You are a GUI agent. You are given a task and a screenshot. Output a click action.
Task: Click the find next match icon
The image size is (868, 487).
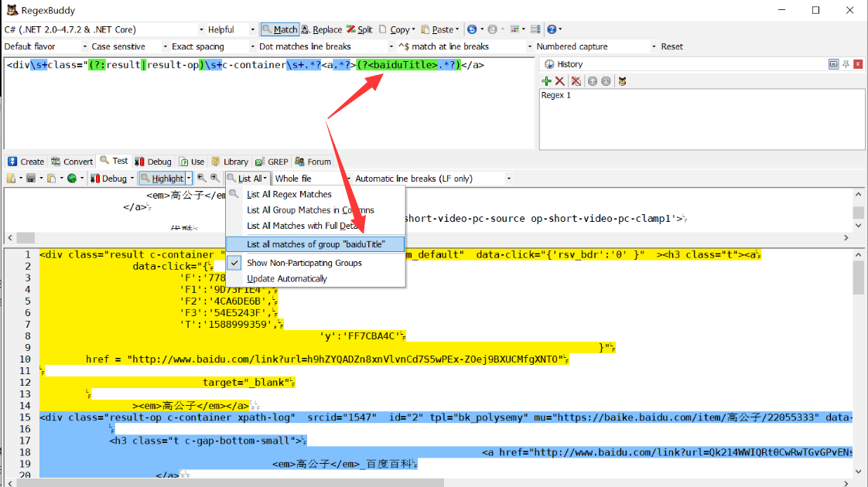pos(215,179)
